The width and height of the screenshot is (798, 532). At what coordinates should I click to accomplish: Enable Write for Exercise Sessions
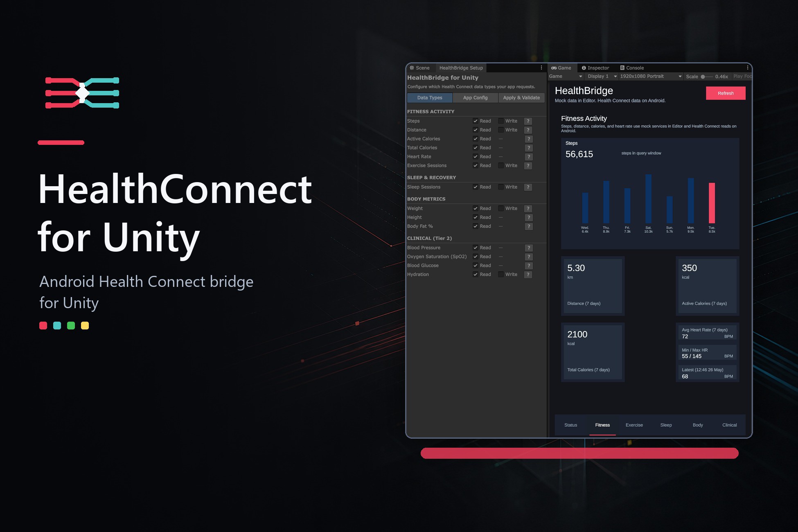coord(501,166)
